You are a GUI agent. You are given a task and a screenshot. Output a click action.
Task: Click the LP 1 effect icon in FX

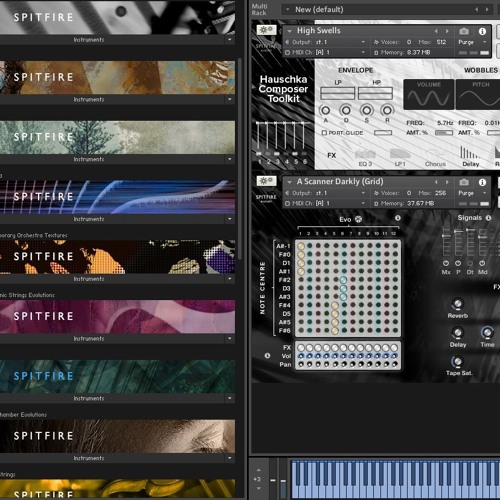point(400,154)
